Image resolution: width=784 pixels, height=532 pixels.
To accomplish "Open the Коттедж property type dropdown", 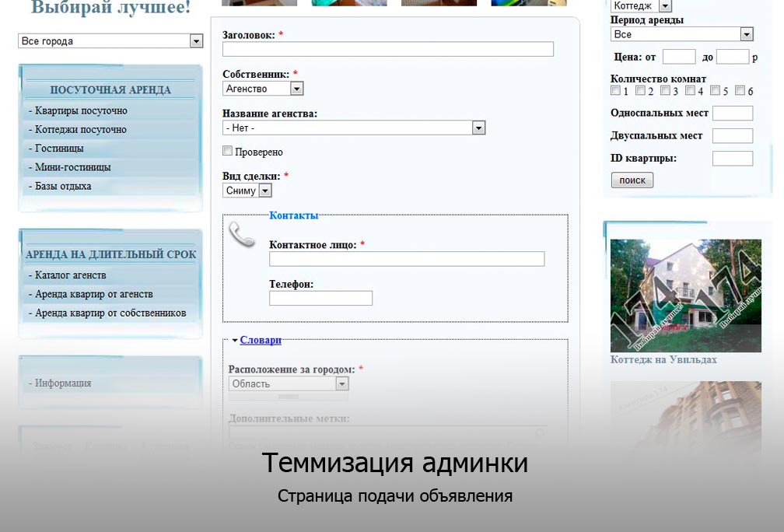I will pyautogui.click(x=641, y=6).
